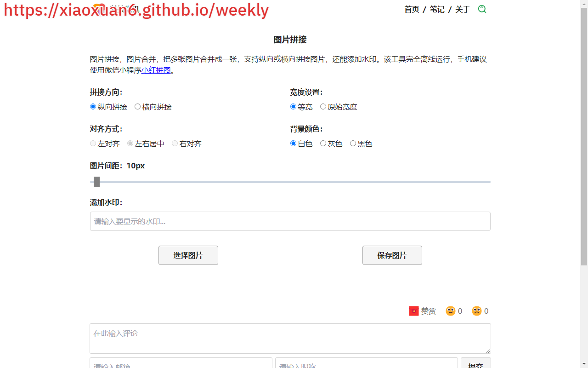
Task: Select 纵向拼接 vertical stitching option
Action: tap(93, 107)
